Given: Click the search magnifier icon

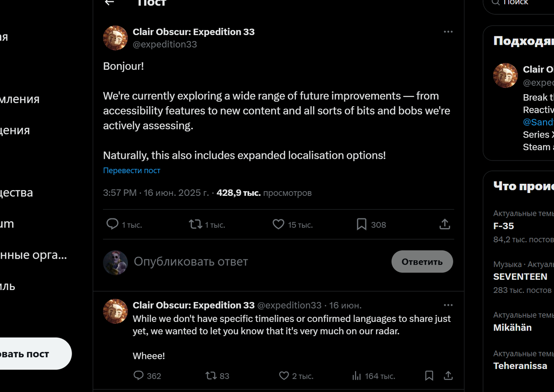Looking at the screenshot, I should pos(496,2).
